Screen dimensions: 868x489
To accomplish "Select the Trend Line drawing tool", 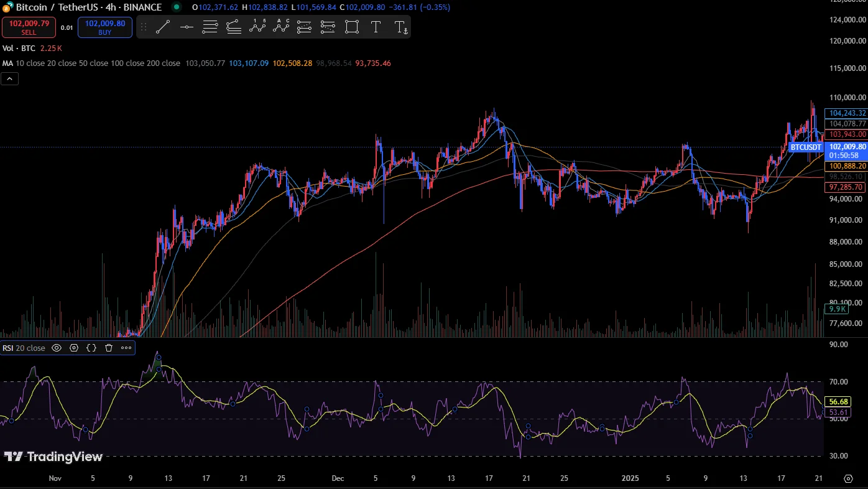I will pos(163,27).
